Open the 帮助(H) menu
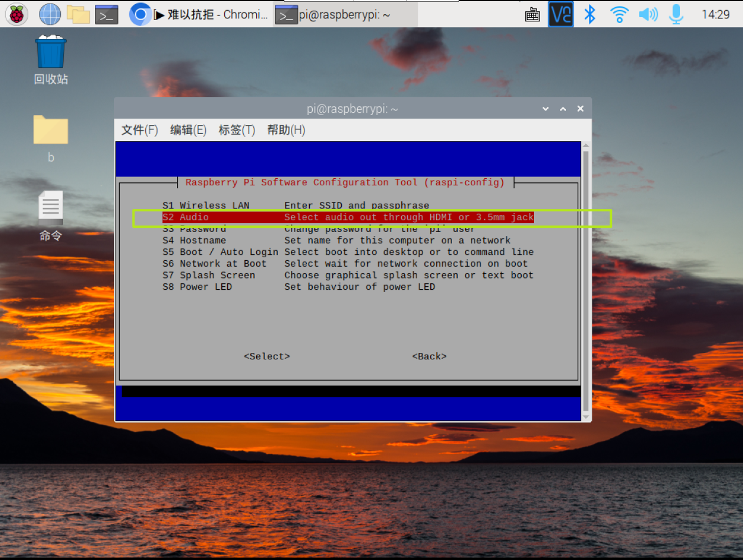Screen dimensions: 743x560 tap(286, 130)
